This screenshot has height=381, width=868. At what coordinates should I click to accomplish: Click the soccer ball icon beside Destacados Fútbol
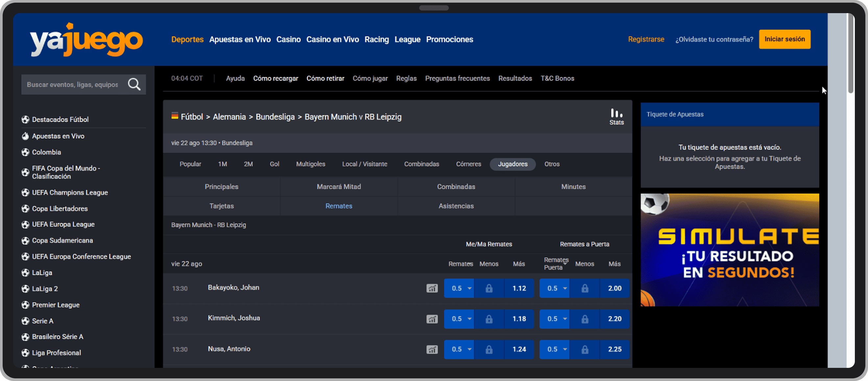click(25, 120)
